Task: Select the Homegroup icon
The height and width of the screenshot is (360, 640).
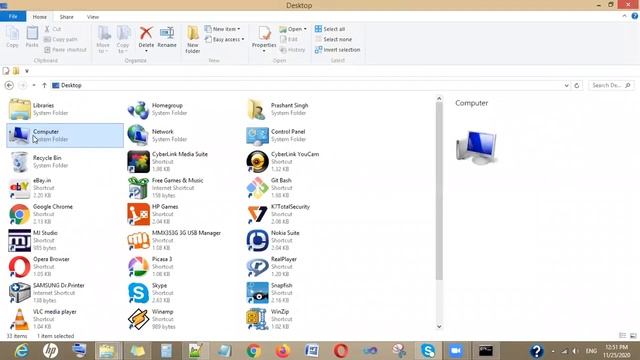Action: [x=138, y=109]
